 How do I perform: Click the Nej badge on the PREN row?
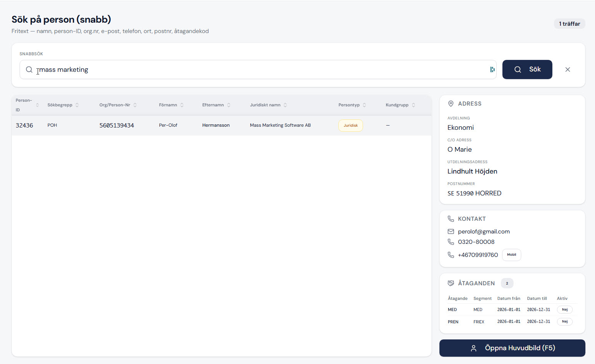point(565,322)
